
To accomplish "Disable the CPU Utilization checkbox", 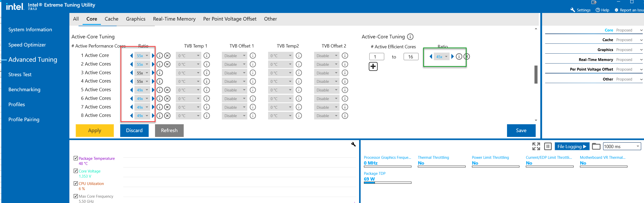I will point(76,183).
